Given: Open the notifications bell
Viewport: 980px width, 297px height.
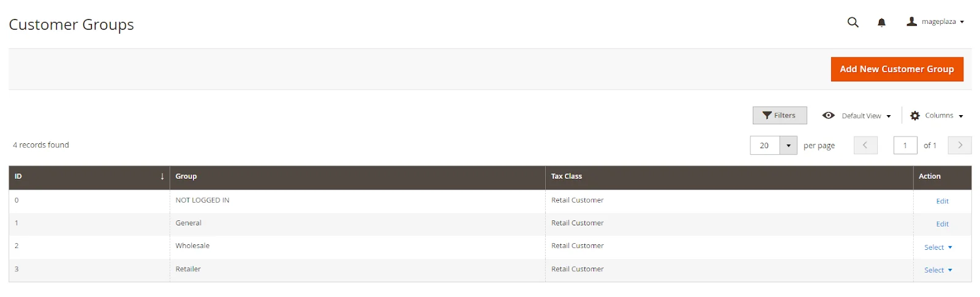Looking at the screenshot, I should pyautogui.click(x=881, y=23).
